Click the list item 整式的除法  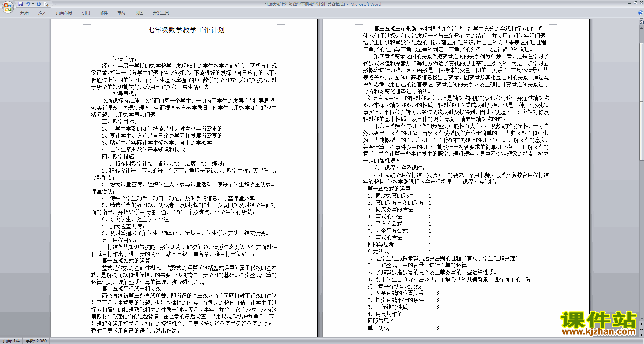pos(389,237)
